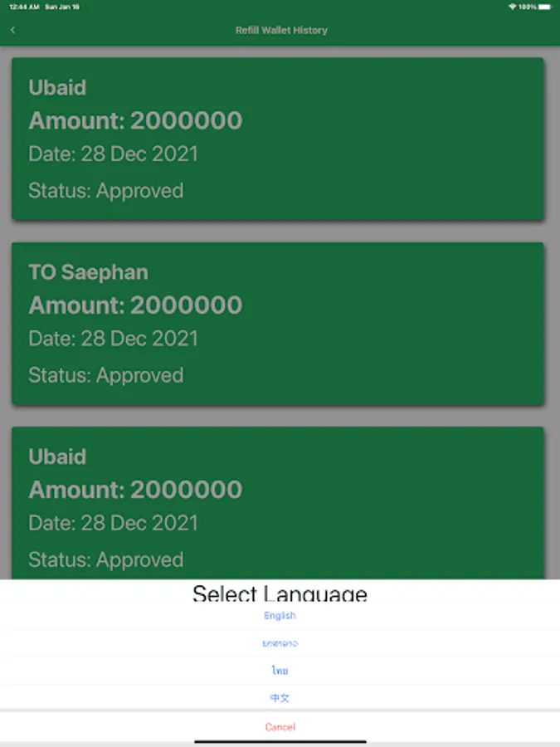Open the last Ubaid card at bottom
Viewport: 560px width, 747px height.
click(278, 503)
